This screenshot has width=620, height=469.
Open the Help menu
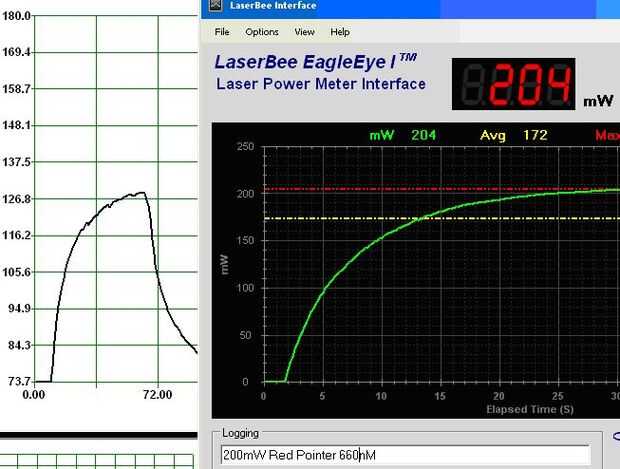(340, 32)
